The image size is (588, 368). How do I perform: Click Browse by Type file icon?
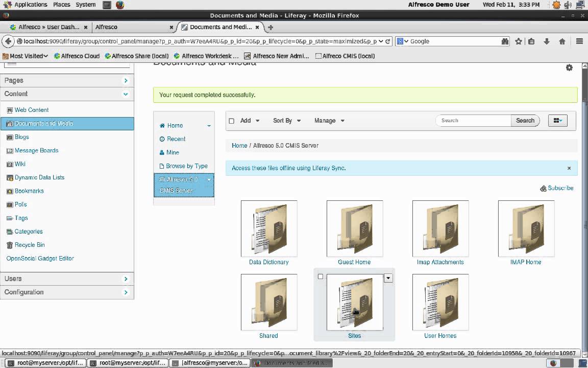162,166
